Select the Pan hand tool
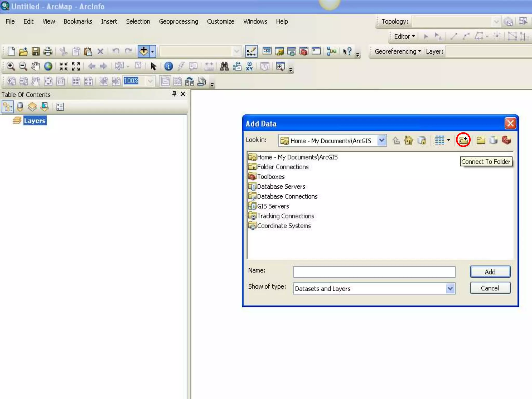This screenshot has width=532, height=399. (35, 66)
